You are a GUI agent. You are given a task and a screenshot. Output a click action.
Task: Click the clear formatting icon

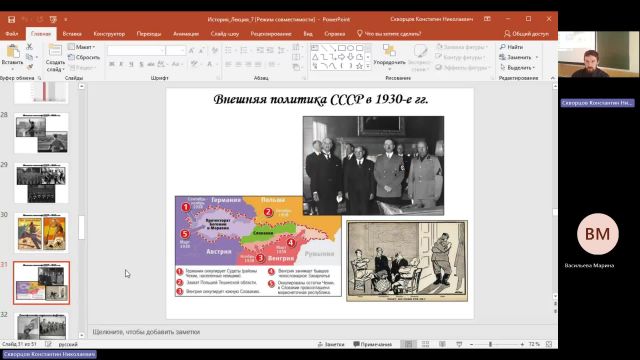pos(215,50)
